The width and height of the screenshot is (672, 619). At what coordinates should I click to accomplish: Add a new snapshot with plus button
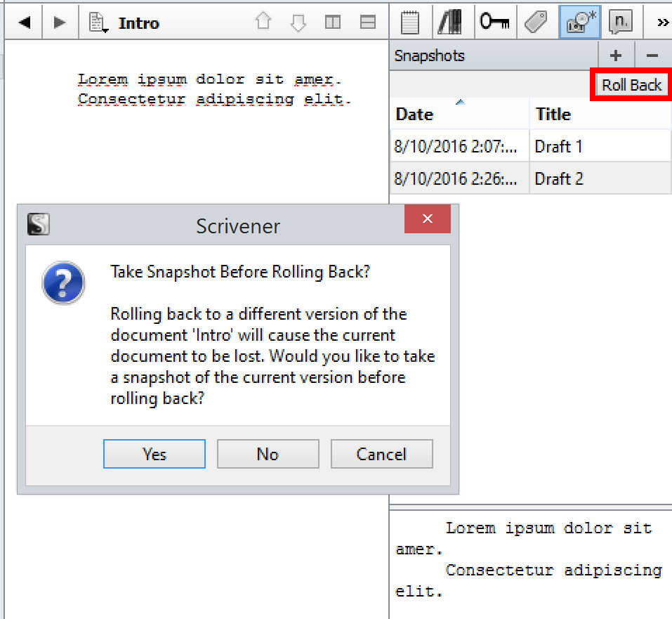[616, 56]
